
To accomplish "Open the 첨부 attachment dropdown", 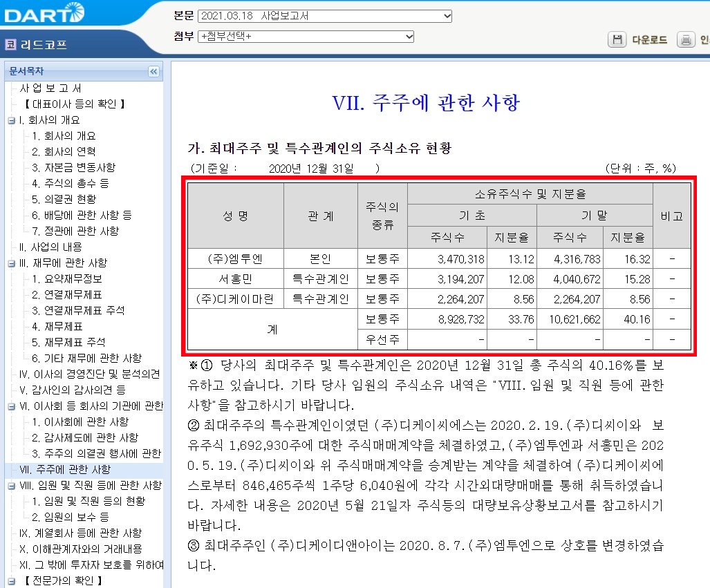I will point(306,36).
